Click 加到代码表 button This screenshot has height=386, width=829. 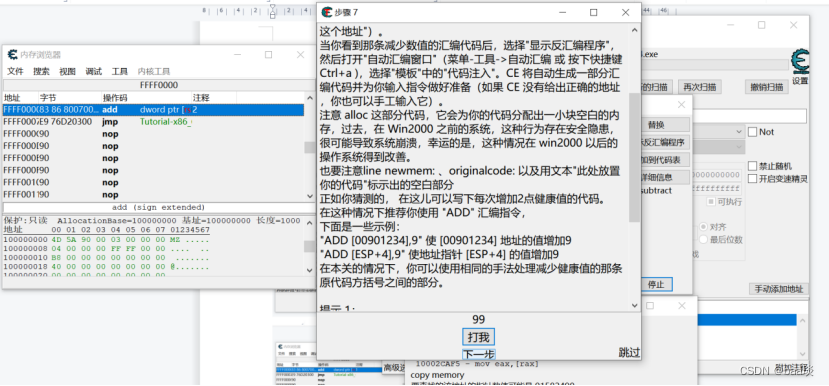(x=665, y=160)
